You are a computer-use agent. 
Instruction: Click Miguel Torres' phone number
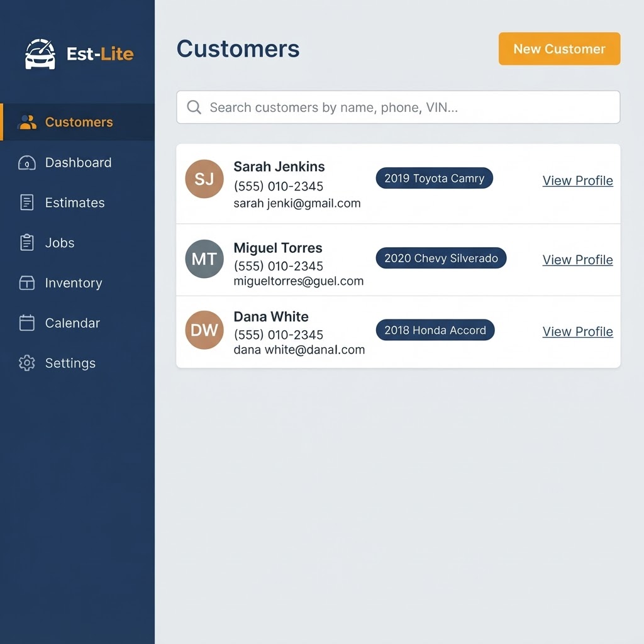[x=279, y=266]
